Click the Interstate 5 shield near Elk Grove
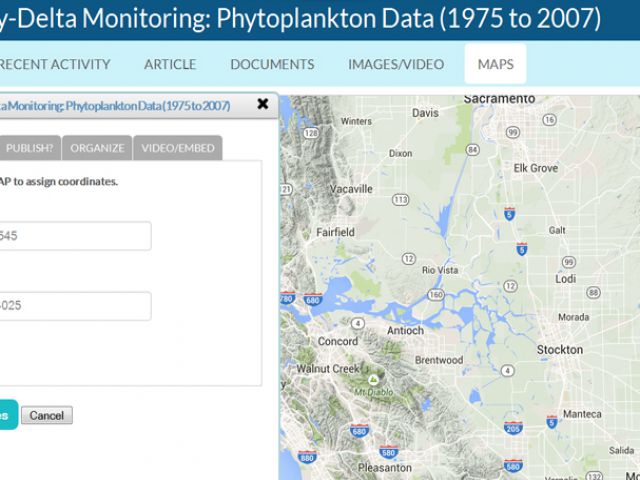The image size is (640, 480). 509,214
